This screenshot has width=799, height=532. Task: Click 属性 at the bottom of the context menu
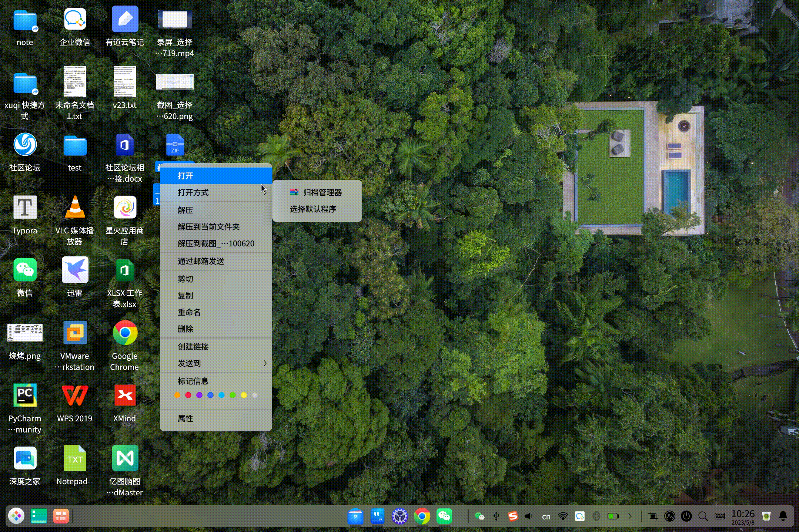pyautogui.click(x=185, y=418)
